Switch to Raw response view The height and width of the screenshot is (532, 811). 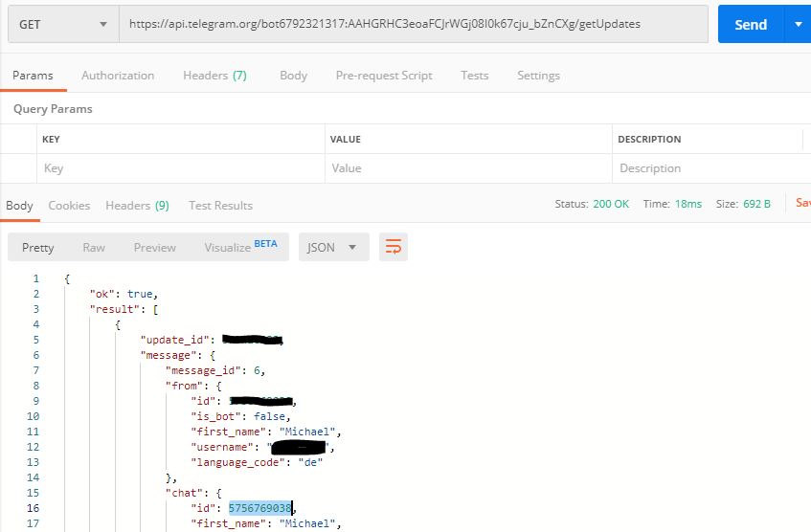click(x=94, y=248)
